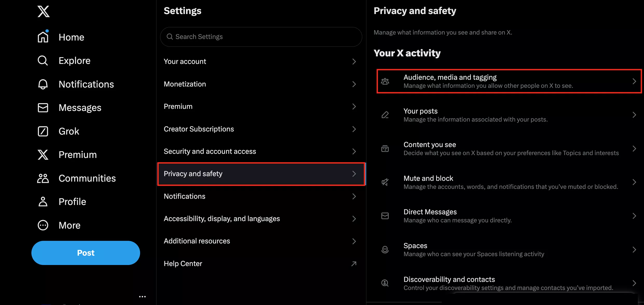Navigate to Profile section

tap(72, 201)
